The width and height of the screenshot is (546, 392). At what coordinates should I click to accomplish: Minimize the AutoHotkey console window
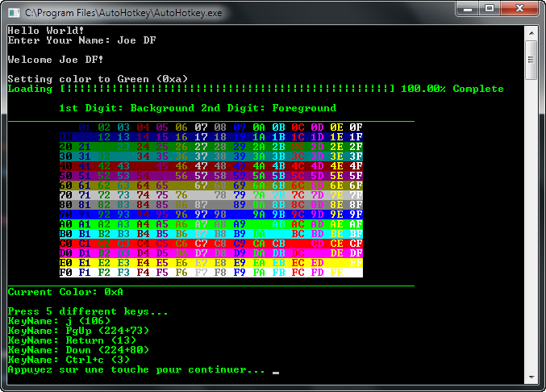point(467,9)
